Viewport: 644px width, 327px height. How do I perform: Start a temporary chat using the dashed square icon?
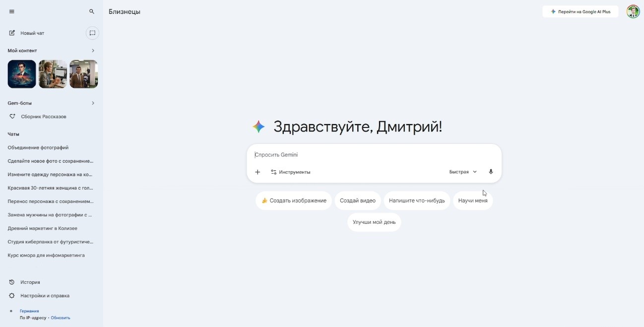click(x=92, y=33)
